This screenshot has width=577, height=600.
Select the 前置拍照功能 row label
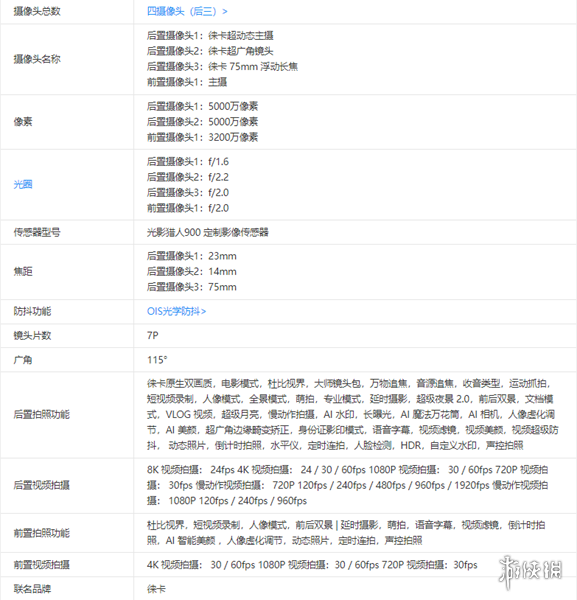[x=42, y=533]
